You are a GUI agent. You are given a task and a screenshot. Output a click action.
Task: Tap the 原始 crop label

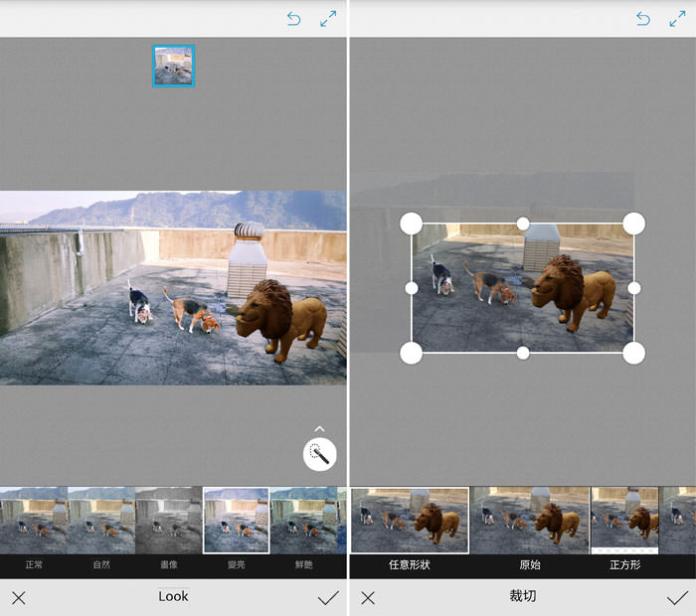coord(530,564)
